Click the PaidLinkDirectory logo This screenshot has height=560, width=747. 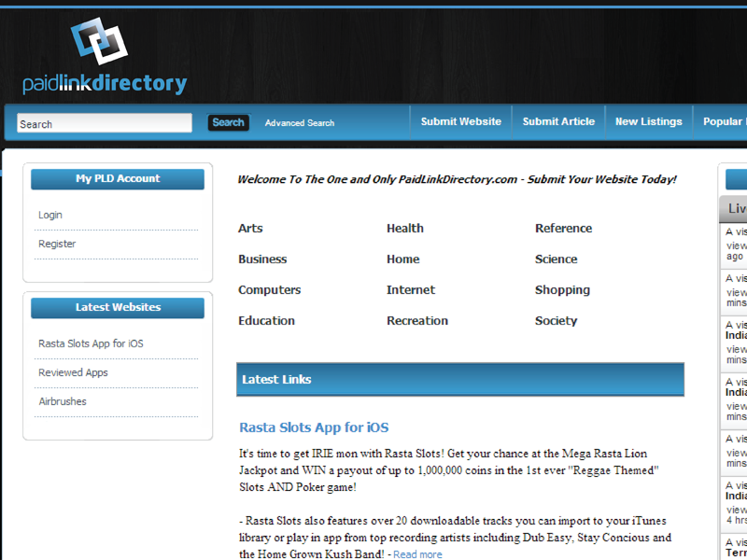[x=105, y=56]
